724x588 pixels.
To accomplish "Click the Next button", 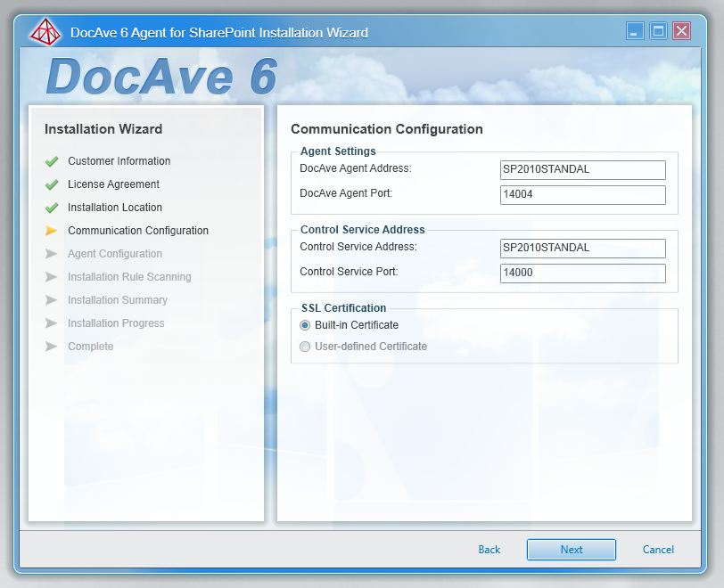I will [x=571, y=550].
